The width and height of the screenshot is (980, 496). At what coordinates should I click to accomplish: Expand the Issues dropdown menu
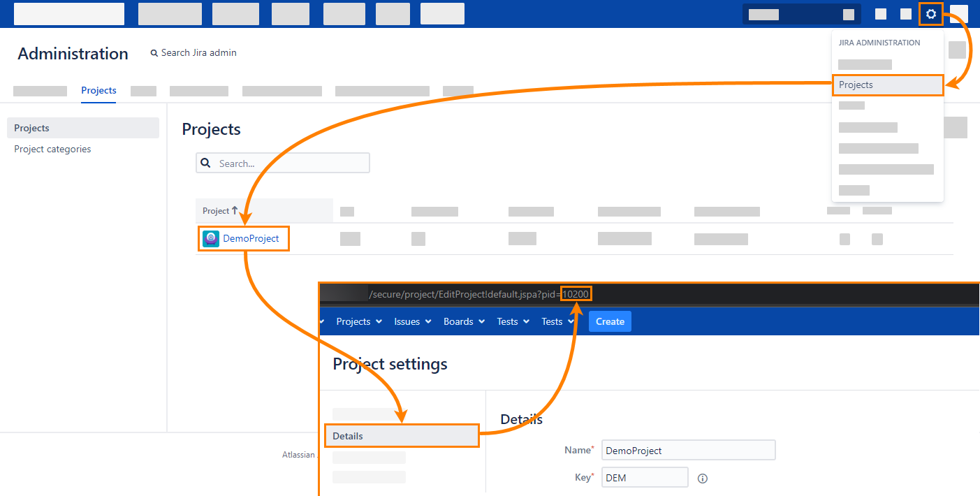pos(413,321)
